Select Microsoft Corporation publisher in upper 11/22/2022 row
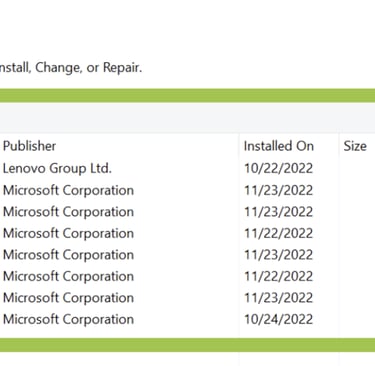The height and width of the screenshot is (366, 375). click(68, 233)
